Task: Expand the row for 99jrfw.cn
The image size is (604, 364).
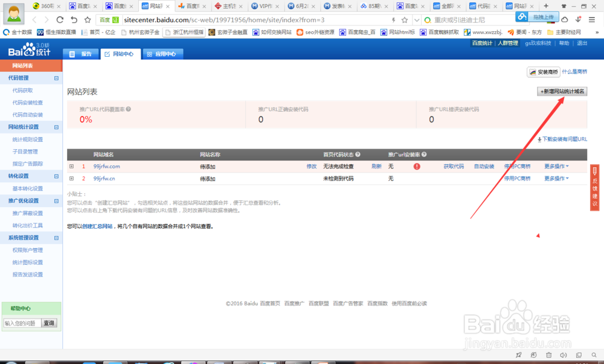Action: point(71,179)
